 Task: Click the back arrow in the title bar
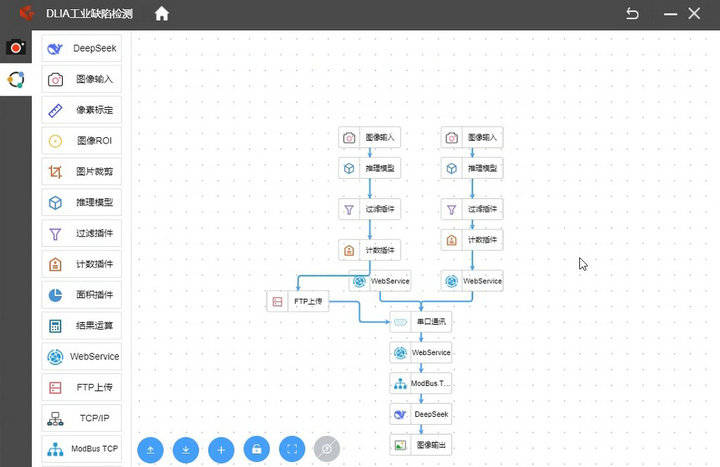[632, 14]
